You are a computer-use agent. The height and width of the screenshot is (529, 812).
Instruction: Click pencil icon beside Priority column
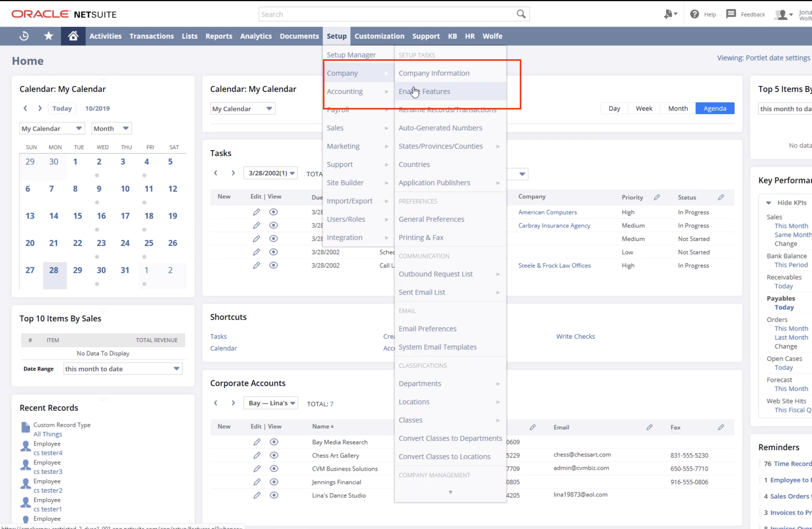click(657, 197)
